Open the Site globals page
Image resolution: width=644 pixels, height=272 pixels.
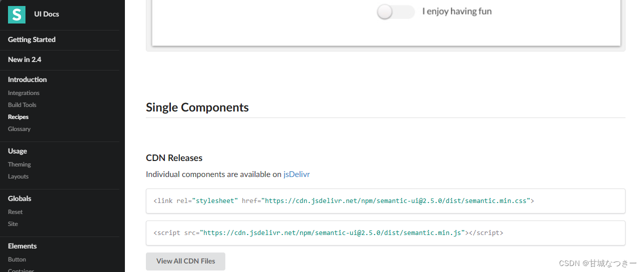pos(13,224)
